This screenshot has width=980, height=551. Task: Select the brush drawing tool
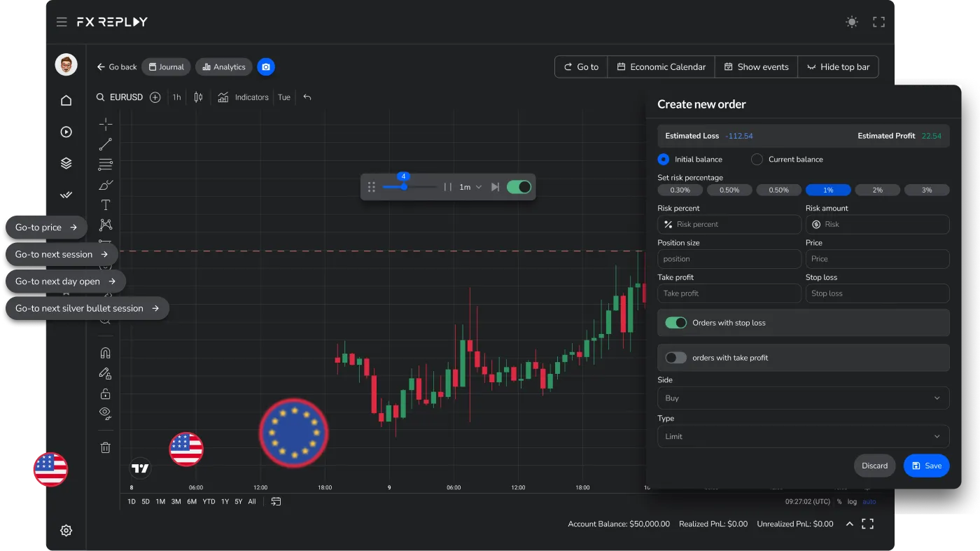106,185
